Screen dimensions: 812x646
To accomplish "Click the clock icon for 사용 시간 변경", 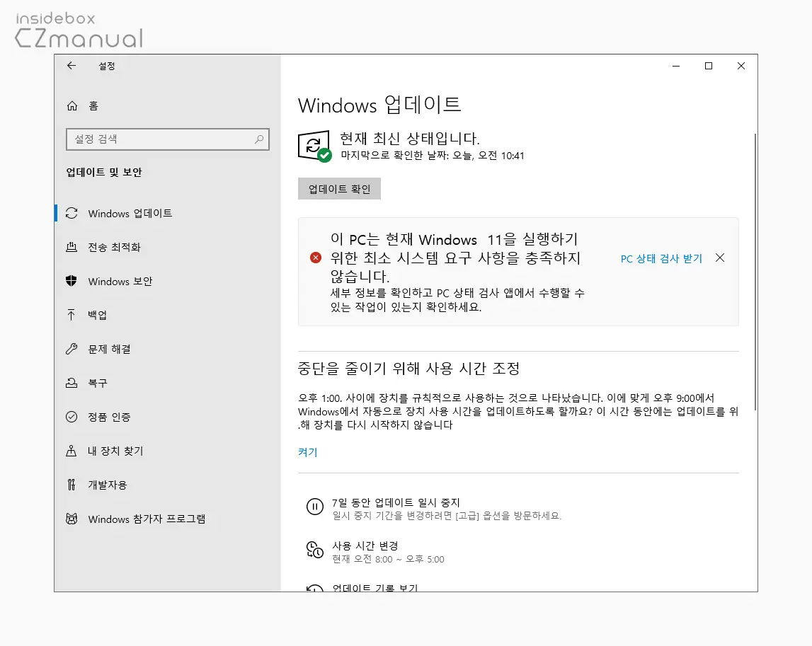I will [x=315, y=550].
